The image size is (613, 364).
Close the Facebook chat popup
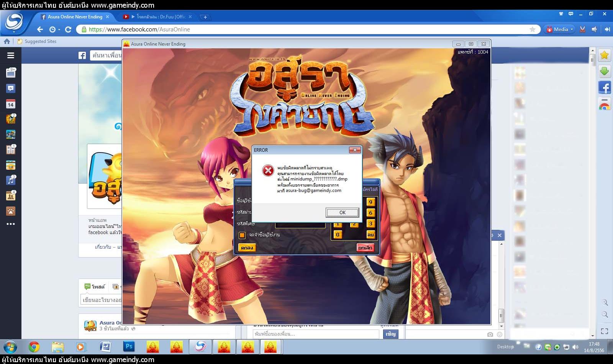500,235
